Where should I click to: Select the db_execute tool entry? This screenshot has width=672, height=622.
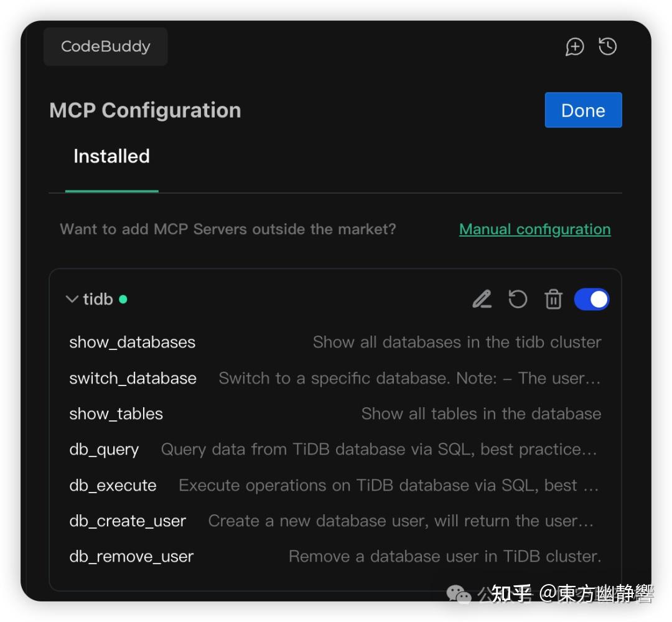[x=335, y=485]
